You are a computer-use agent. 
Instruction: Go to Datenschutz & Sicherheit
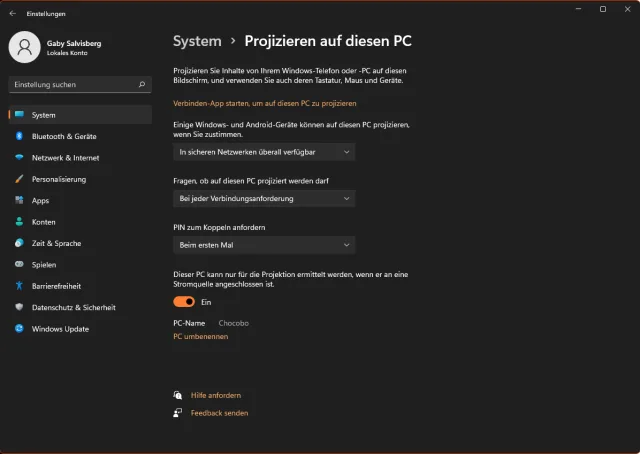tap(80, 307)
